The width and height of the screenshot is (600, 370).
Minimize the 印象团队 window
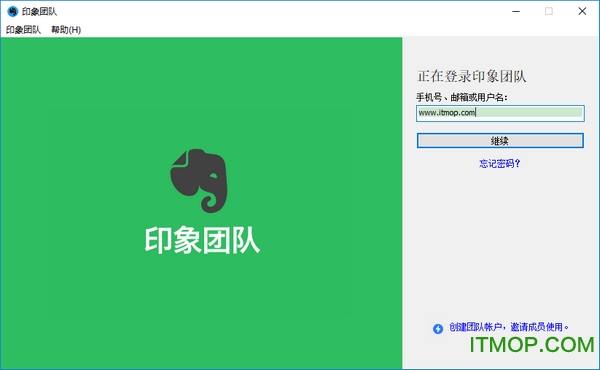(x=516, y=11)
